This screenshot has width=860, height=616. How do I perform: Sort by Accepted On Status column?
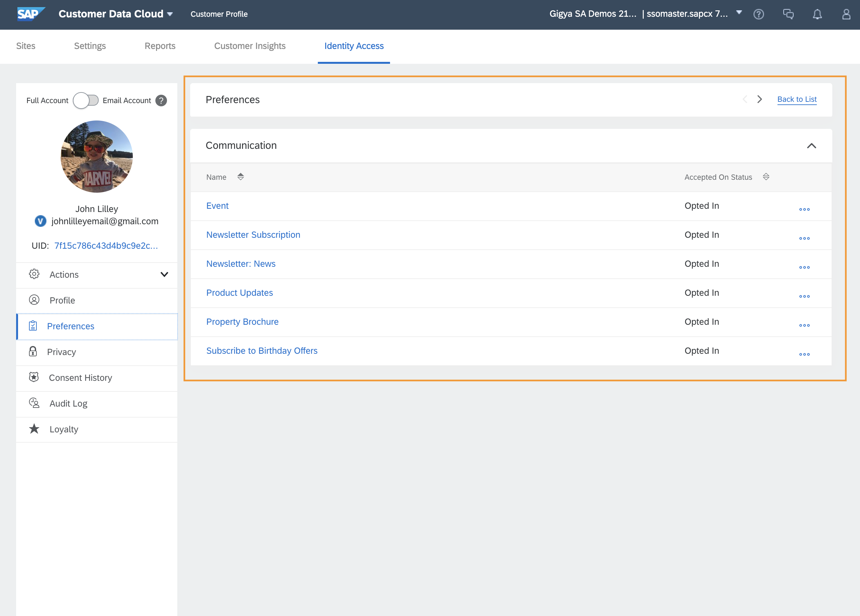[766, 177]
